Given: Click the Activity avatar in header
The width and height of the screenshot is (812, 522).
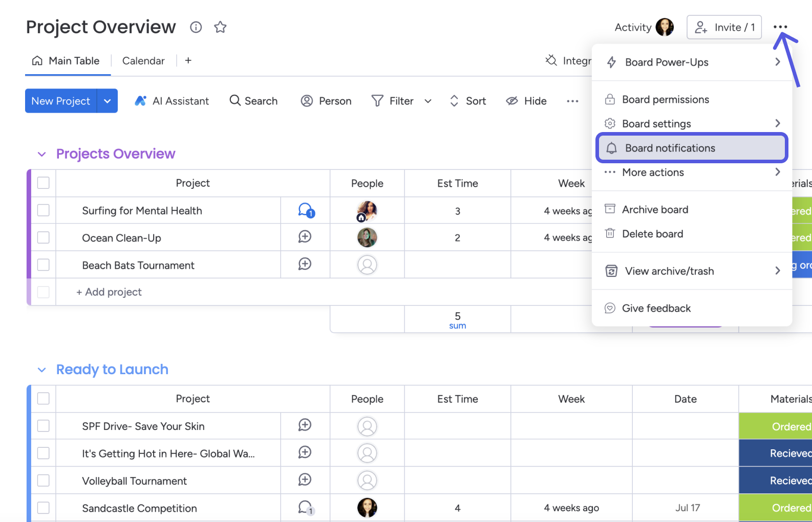Looking at the screenshot, I should pos(665,27).
